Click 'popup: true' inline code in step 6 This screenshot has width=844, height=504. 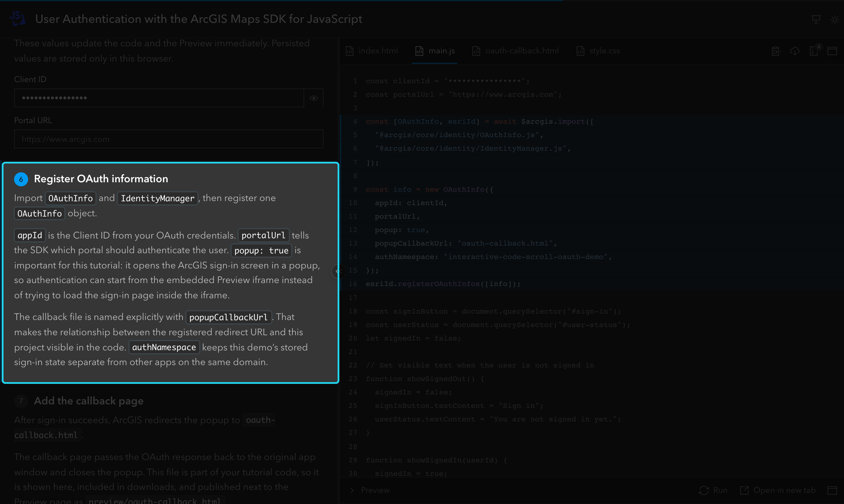click(x=261, y=251)
